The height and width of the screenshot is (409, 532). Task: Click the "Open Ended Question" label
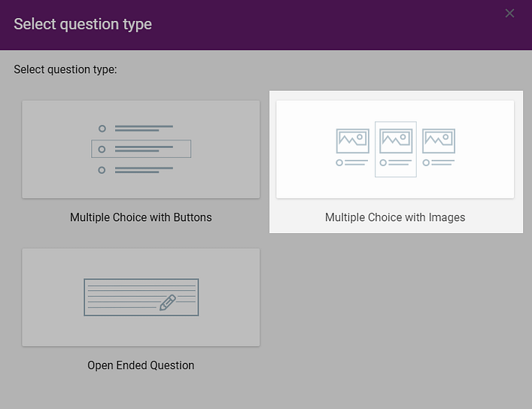pyautogui.click(x=141, y=365)
